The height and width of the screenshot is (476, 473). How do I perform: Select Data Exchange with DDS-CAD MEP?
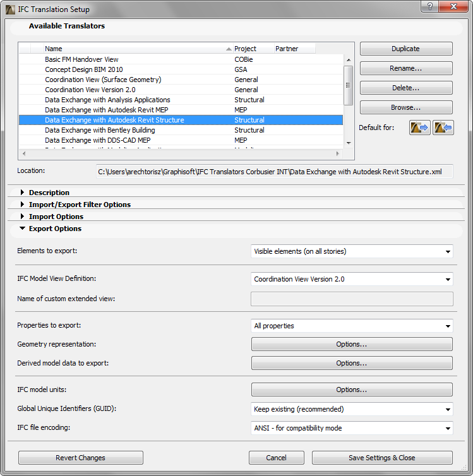click(x=181, y=140)
